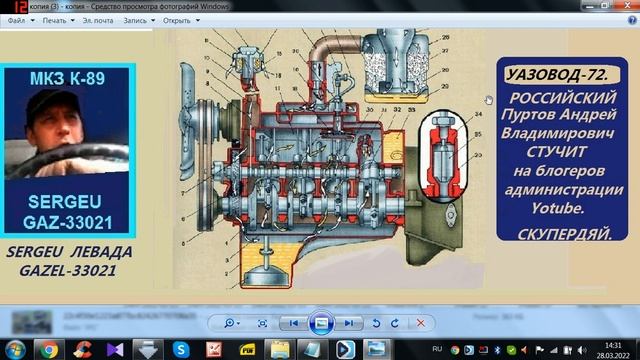The height and width of the screenshot is (360, 640).
Task: Open the help question mark icon
Action: click(x=632, y=20)
